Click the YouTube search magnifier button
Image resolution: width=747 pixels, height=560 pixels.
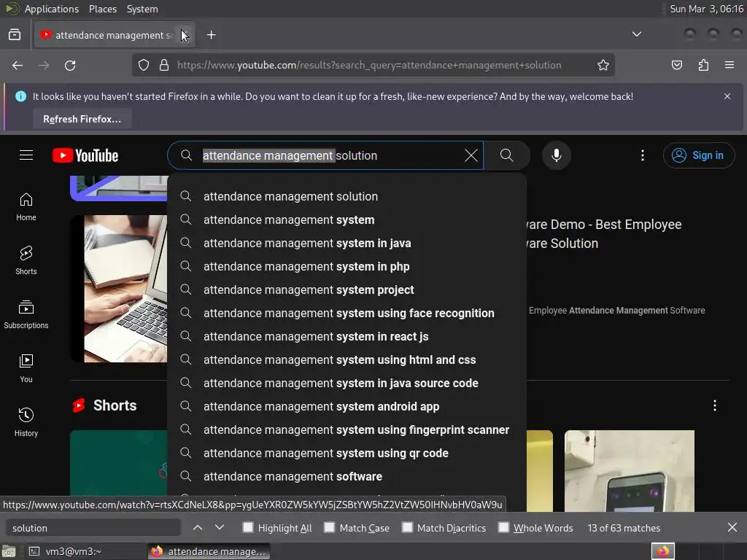click(506, 155)
